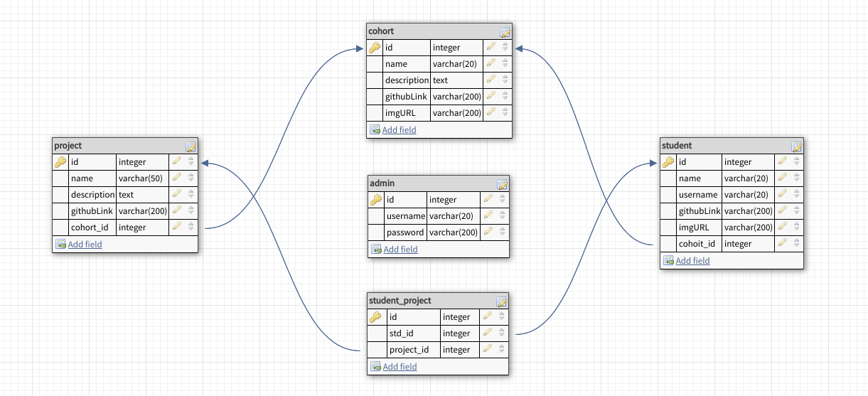
Task: Edit cohort description field pencil icon
Action: [x=491, y=80]
